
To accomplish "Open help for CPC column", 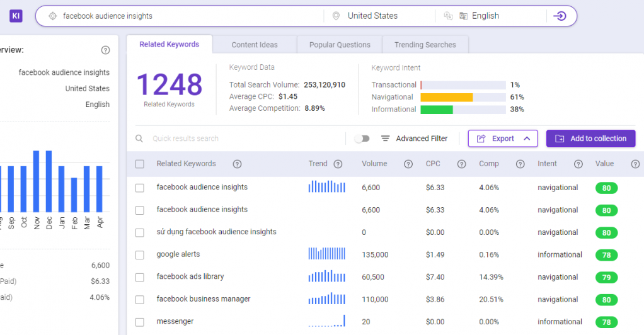I will point(462,164).
